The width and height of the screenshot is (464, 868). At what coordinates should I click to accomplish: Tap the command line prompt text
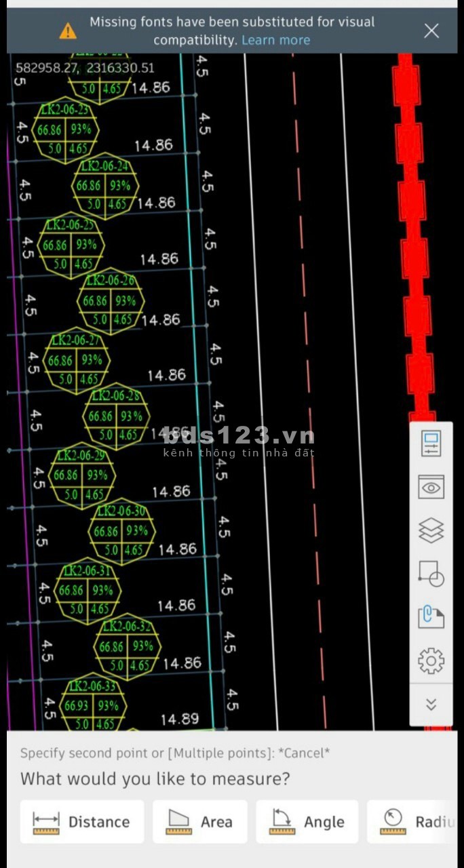coord(175,753)
